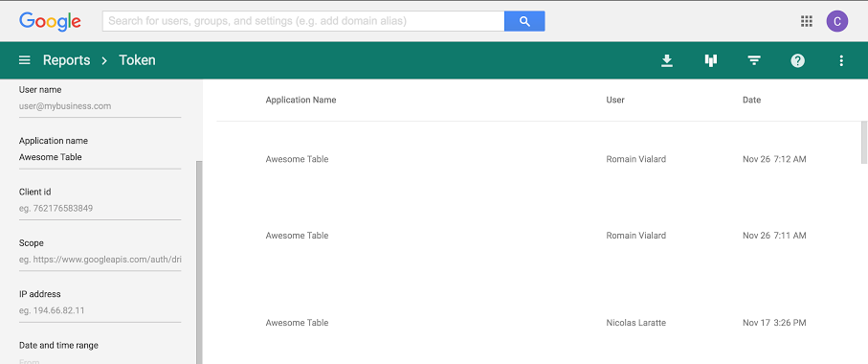
Task: Click the Application name filter field
Action: click(100, 157)
